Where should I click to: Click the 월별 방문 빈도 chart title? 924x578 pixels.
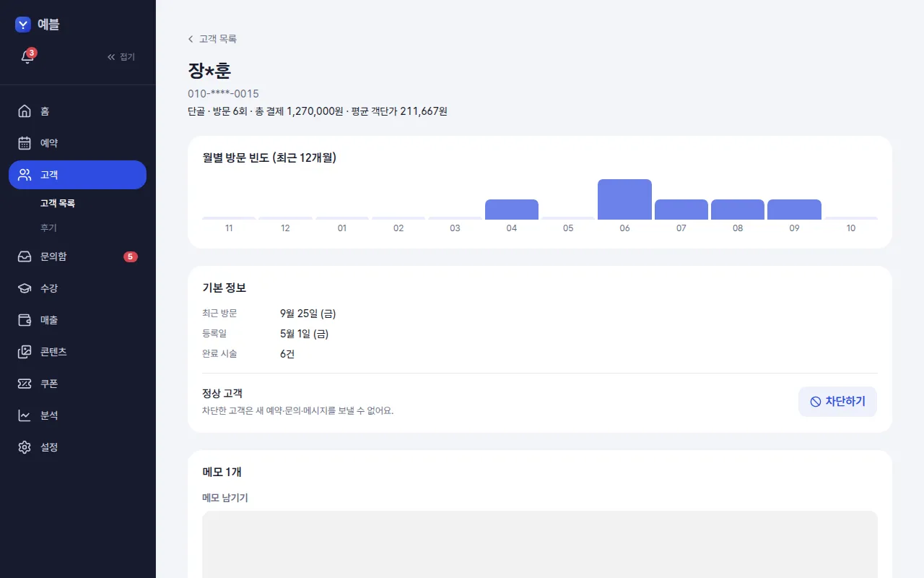pyautogui.click(x=269, y=158)
